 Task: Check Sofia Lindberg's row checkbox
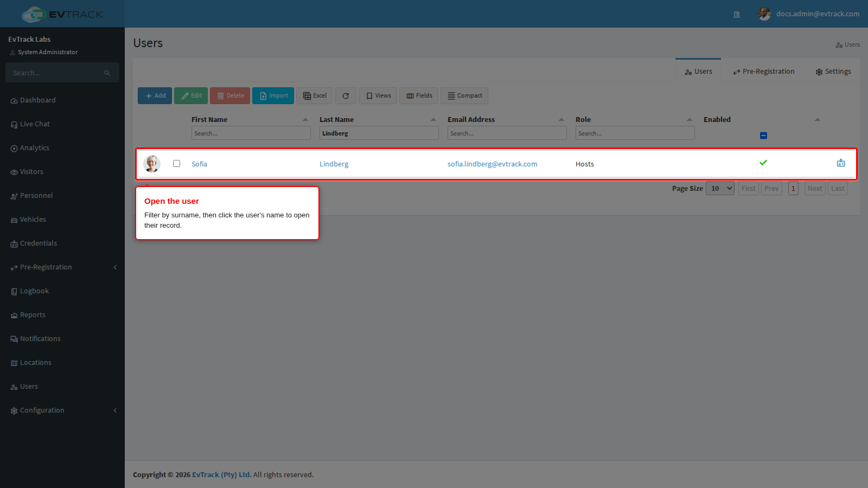[x=176, y=163]
